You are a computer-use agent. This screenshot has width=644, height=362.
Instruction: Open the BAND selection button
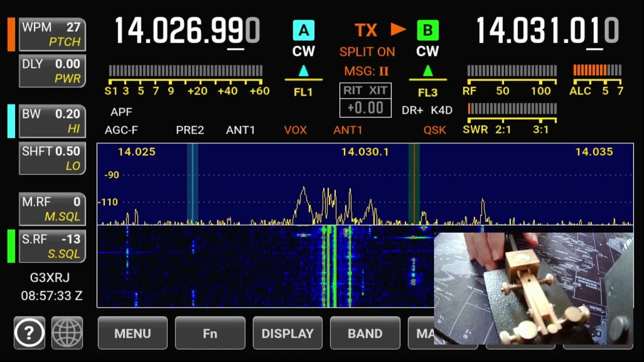pos(365,333)
